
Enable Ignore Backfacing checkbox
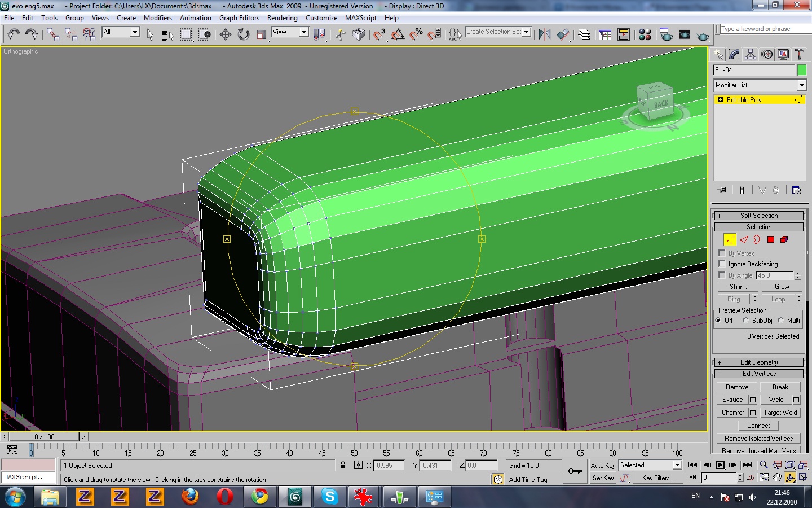point(722,264)
